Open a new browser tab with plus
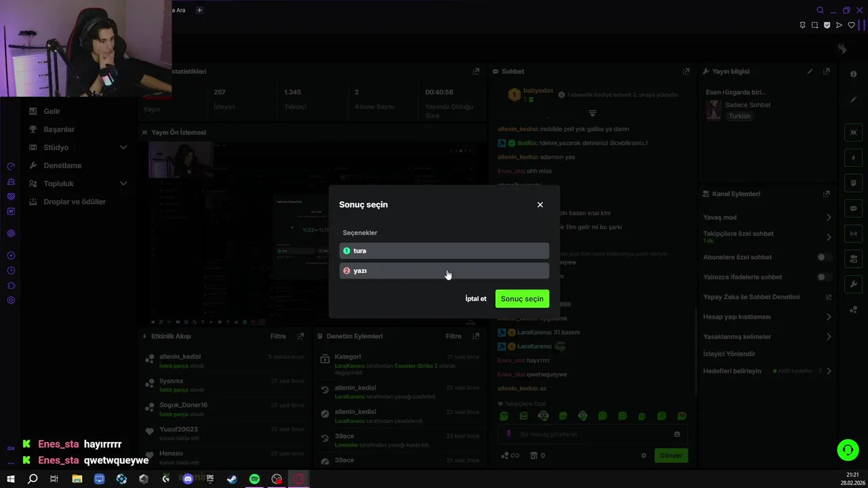The width and height of the screenshot is (868, 488). tap(199, 10)
